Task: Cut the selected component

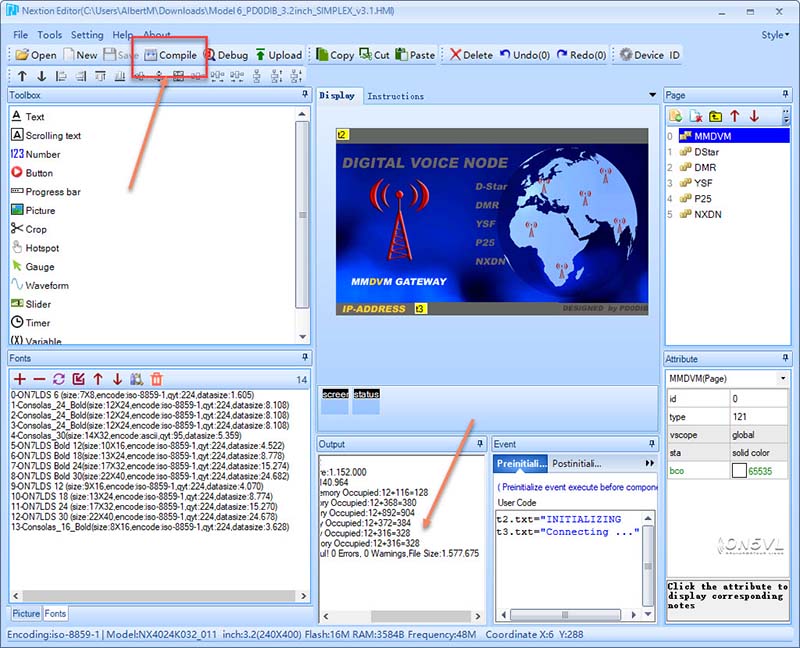Action: [374, 55]
